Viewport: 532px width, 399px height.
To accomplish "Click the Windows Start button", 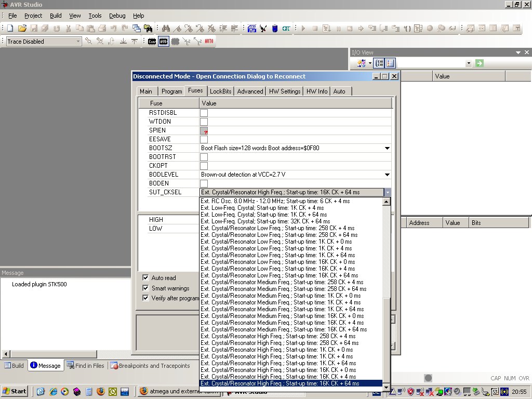I will (x=15, y=391).
